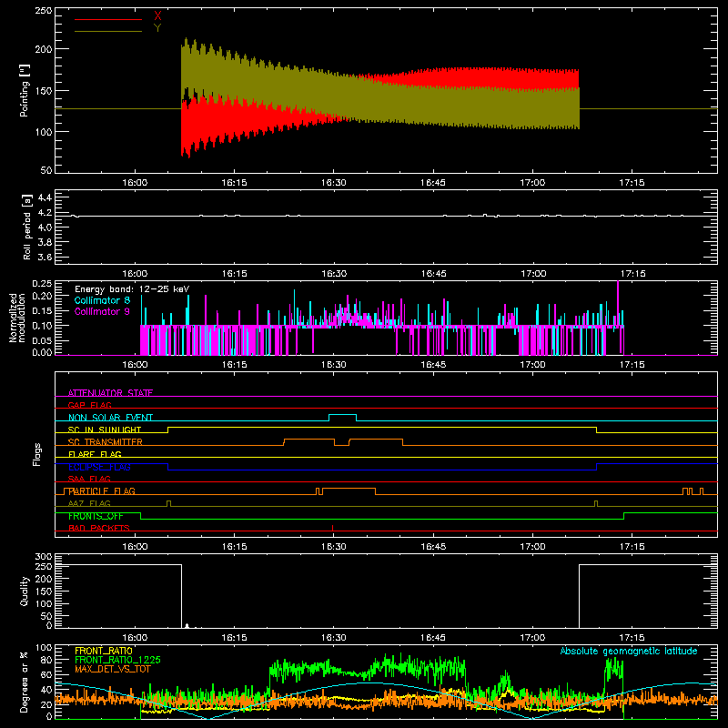
Task: Click the 17:15 tick under the Quality plot
Action: (x=632, y=638)
